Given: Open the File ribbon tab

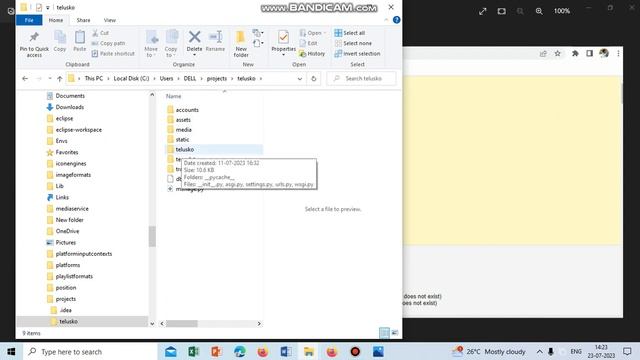Looking at the screenshot, I should 29,20.
